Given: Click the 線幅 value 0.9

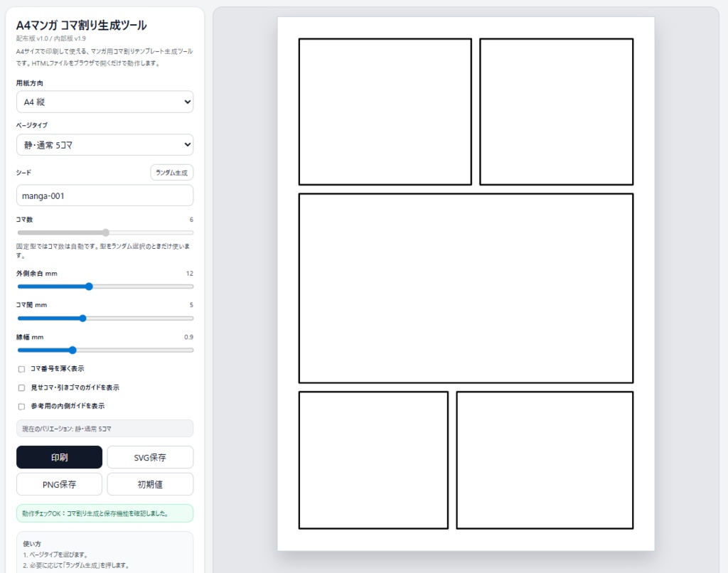Looking at the screenshot, I should coord(188,337).
